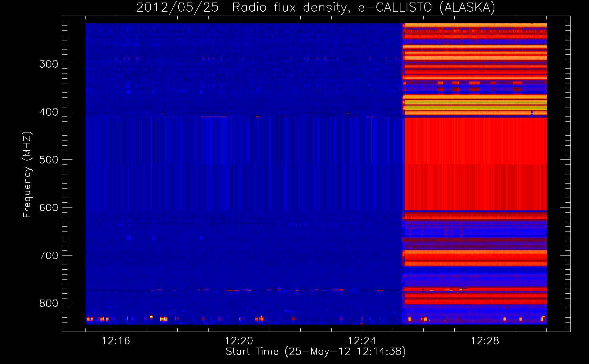
Task: Click the 12:24 time tick label
Action: (362, 341)
